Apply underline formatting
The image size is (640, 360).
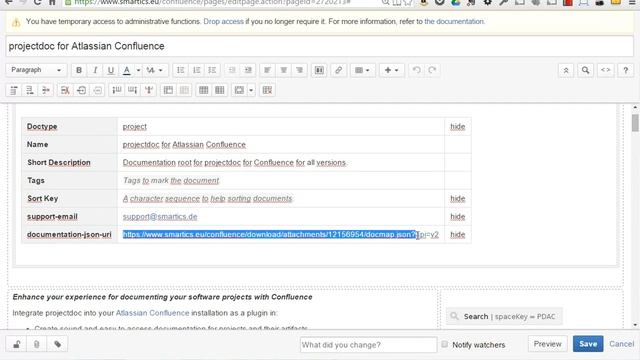point(111,70)
